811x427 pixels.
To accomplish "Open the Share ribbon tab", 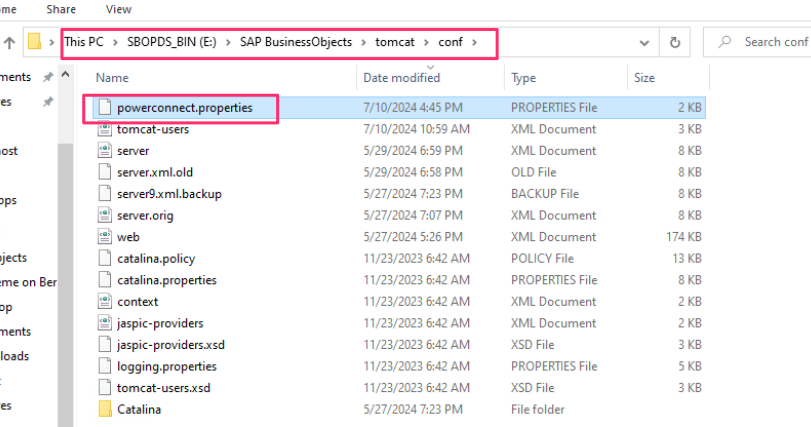I will pos(61,9).
